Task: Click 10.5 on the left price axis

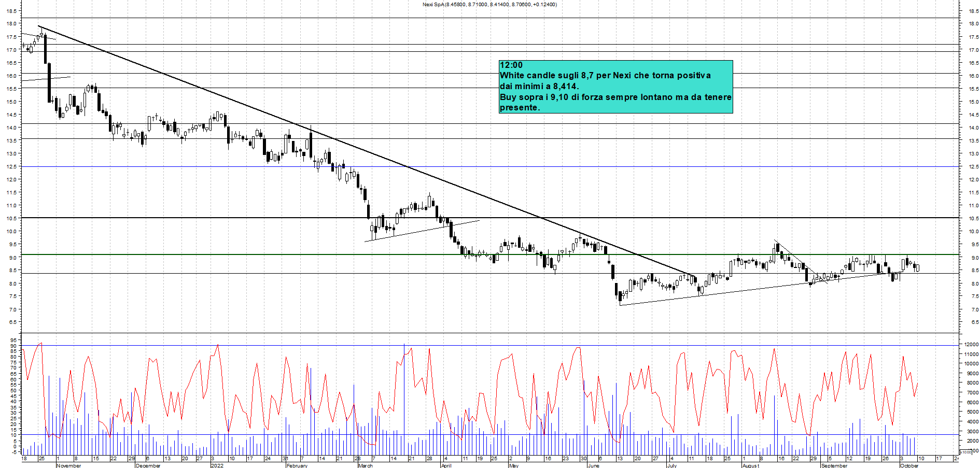Action: 11,218
